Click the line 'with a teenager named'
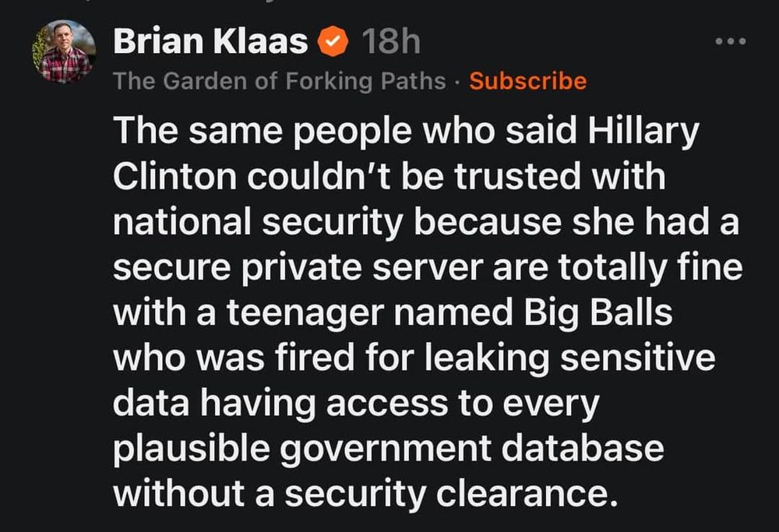 (x=313, y=313)
